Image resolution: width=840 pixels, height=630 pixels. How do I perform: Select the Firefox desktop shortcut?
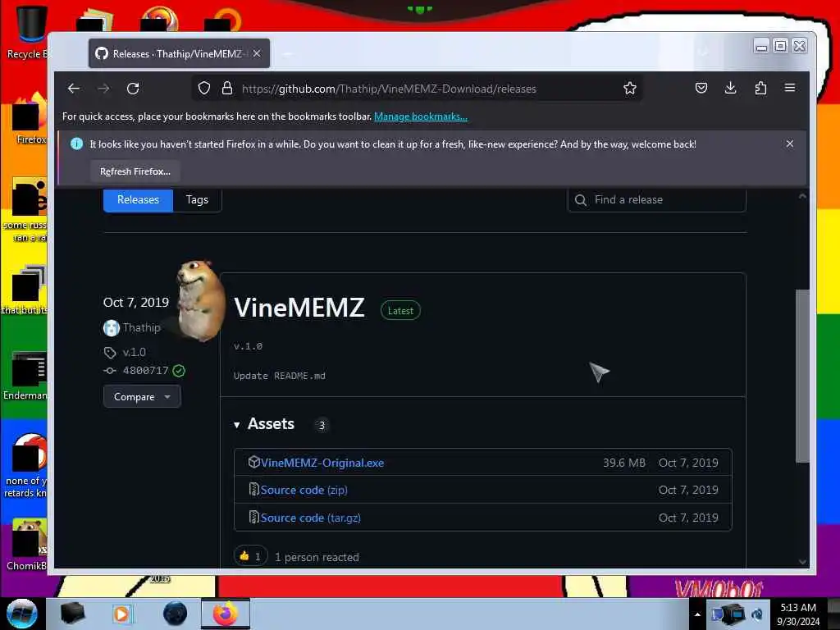click(x=28, y=119)
